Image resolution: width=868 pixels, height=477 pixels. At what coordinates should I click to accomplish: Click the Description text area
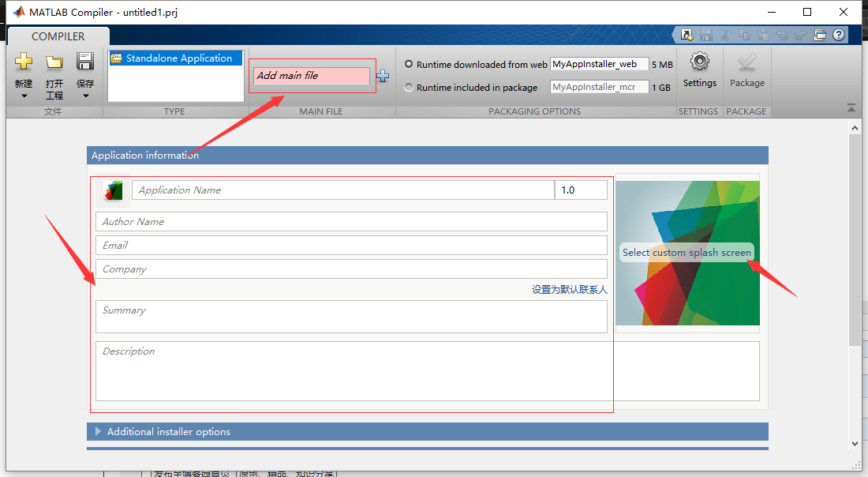(428, 371)
